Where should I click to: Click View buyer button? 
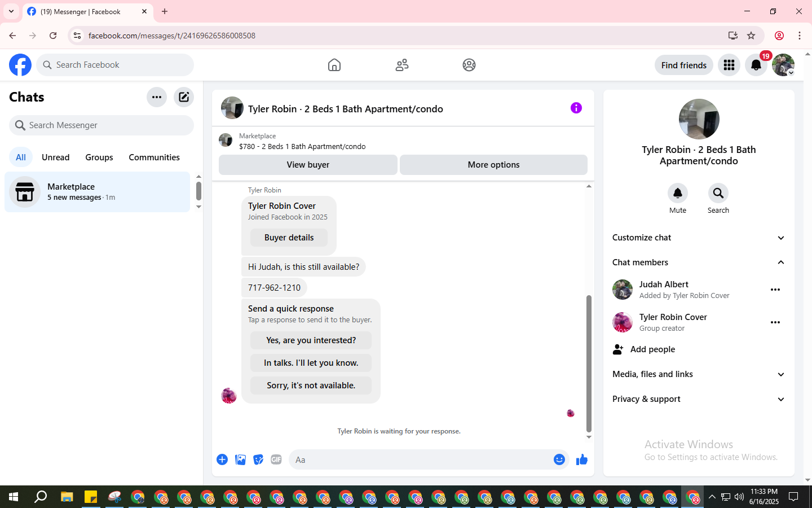[x=308, y=165]
